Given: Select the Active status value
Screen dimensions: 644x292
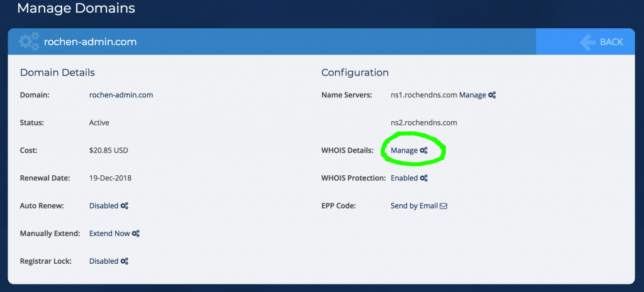Looking at the screenshot, I should click(x=99, y=122).
